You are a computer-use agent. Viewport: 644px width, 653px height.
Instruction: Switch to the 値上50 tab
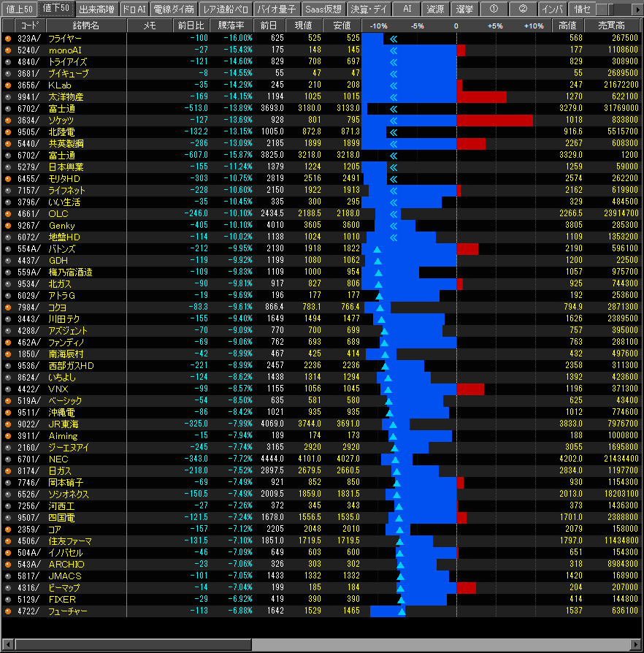coord(19,9)
